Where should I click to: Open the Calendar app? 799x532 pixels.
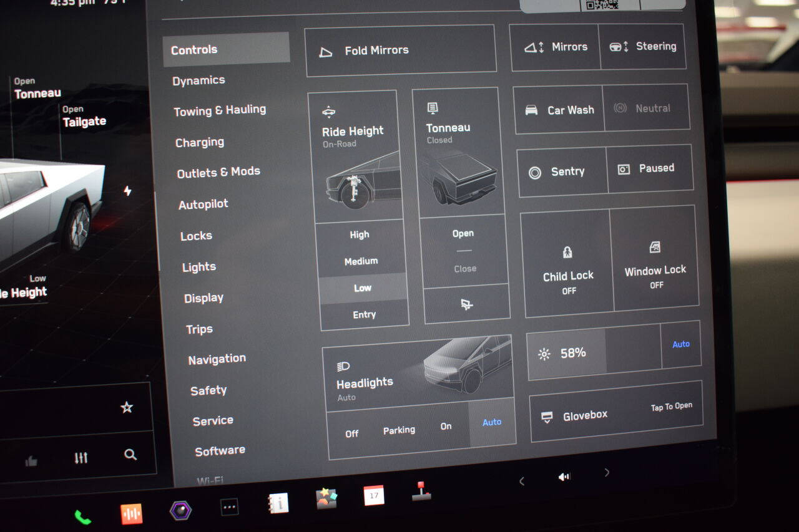coord(374,495)
